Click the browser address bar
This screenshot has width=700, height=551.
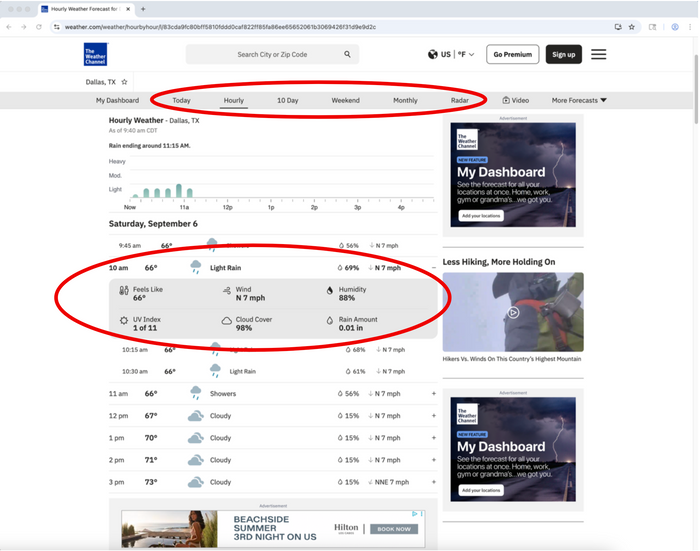(x=330, y=27)
